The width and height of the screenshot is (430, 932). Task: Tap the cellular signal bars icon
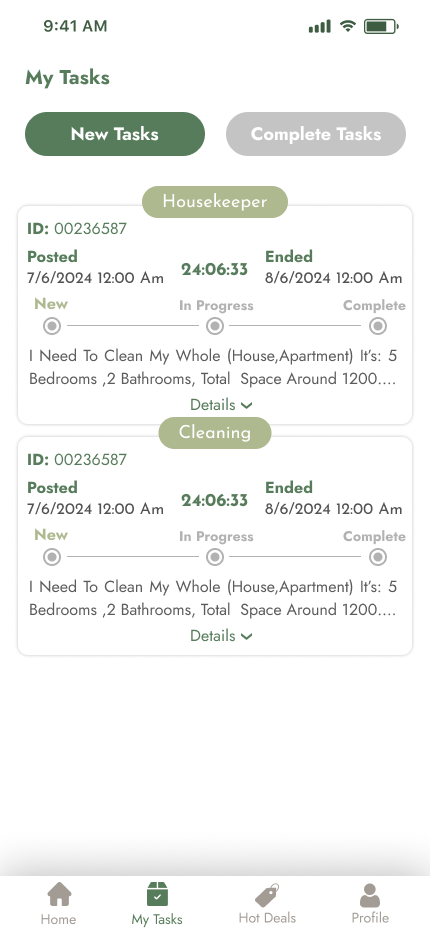(x=319, y=26)
